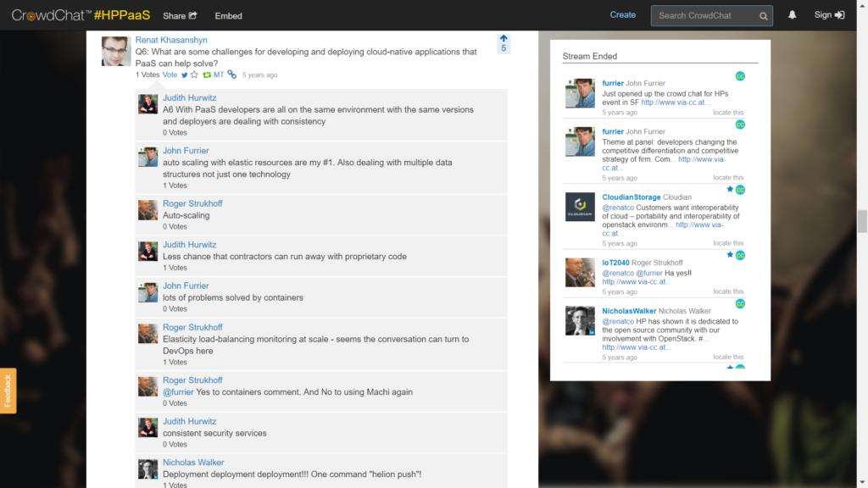This screenshot has height=488, width=868.
Task: Click the Embed button
Action: [228, 16]
